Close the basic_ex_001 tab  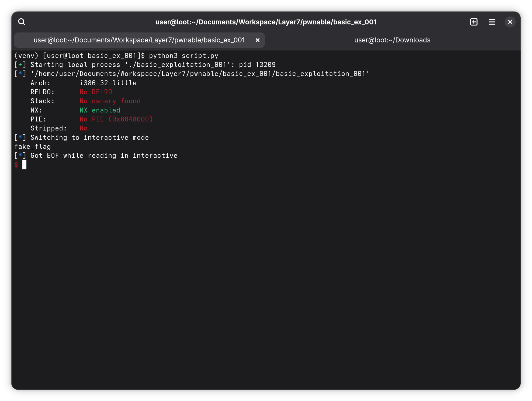257,40
